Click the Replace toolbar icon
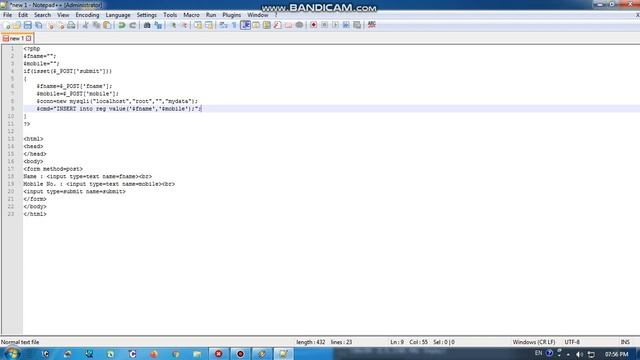The image size is (640, 360). point(158,25)
